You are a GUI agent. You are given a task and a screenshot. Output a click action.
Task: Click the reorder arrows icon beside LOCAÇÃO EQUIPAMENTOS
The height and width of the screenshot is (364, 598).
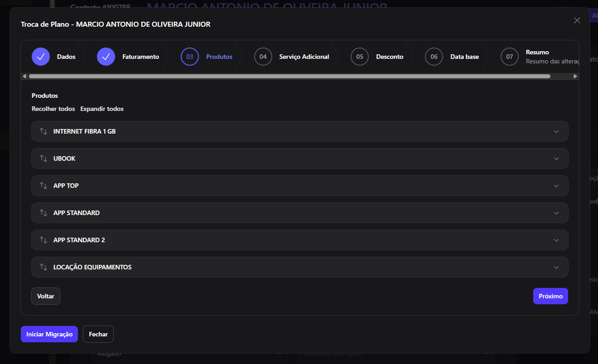coord(43,267)
